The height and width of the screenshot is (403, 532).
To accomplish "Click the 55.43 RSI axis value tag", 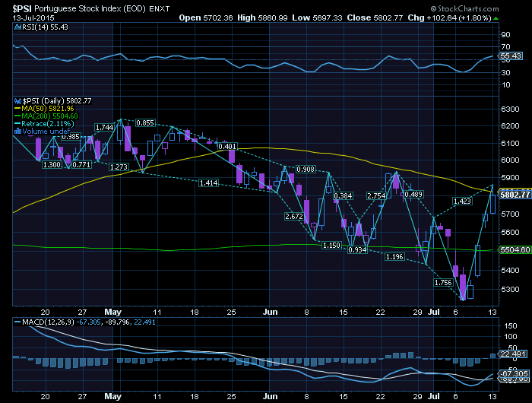I will 511,56.
